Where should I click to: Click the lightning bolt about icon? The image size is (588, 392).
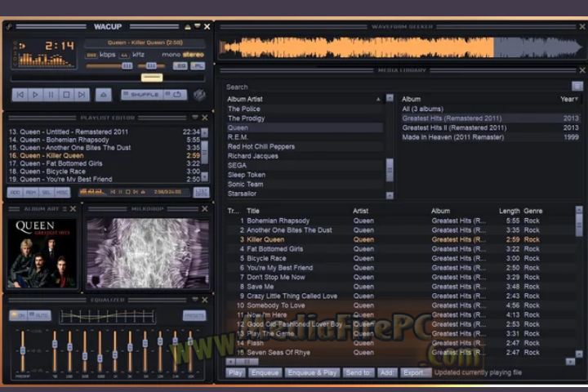point(199,95)
